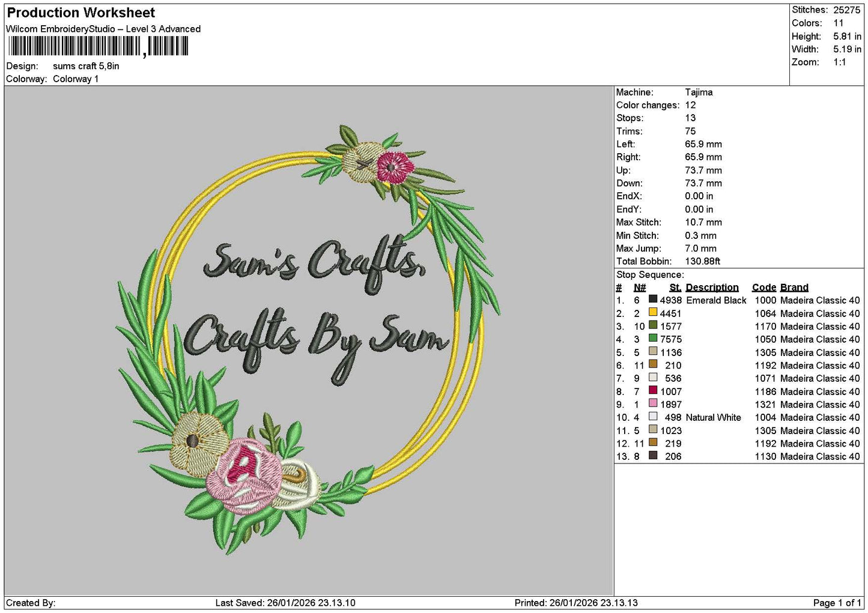Click the Color changes value 12
Image resolution: width=868 pixels, height=613 pixels.
pos(690,105)
